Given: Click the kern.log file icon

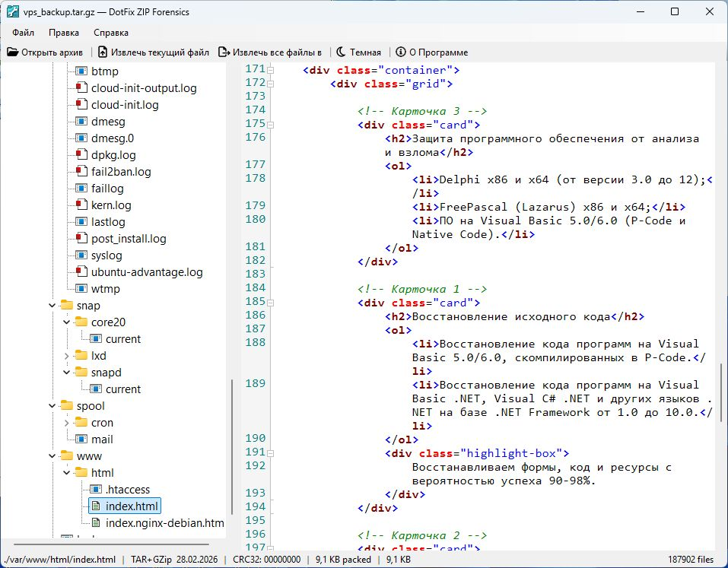Looking at the screenshot, I should click(x=81, y=205).
